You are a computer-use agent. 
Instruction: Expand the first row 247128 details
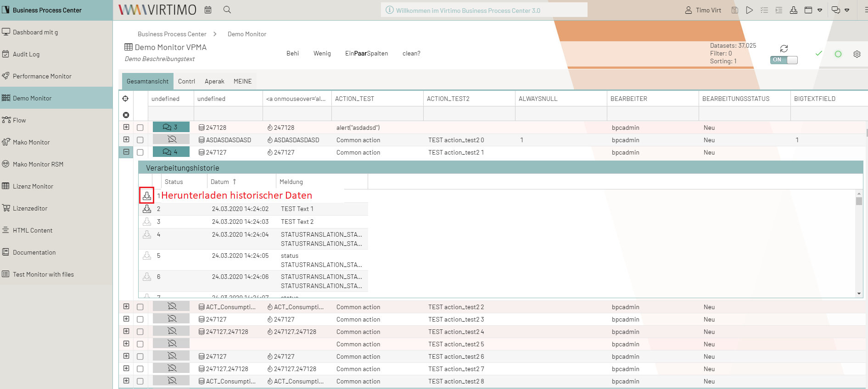126,127
